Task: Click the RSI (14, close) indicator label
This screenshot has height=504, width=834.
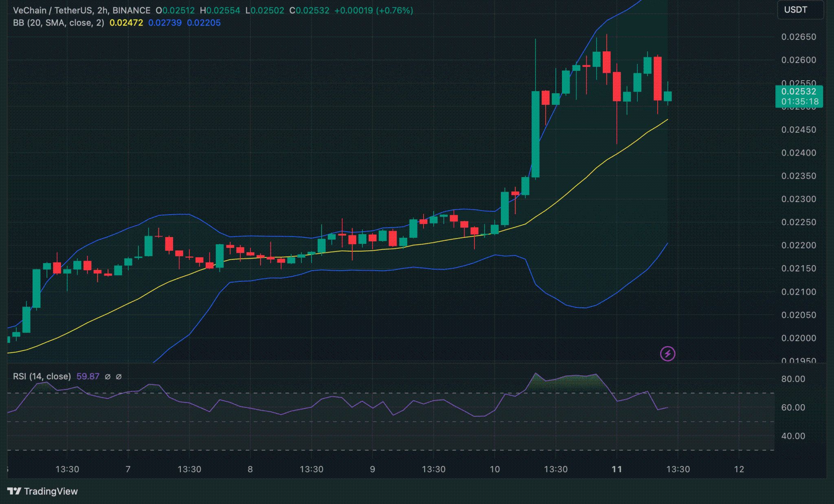Action: (42, 376)
